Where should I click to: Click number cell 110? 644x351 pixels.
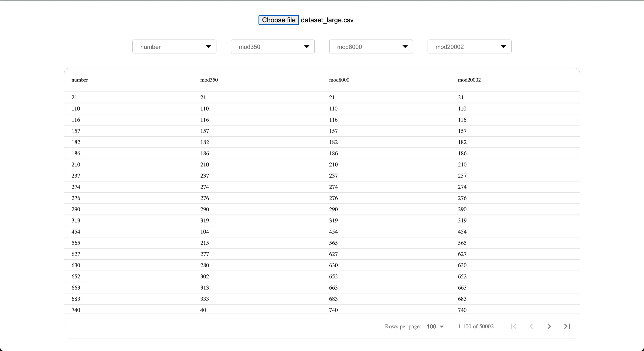[x=76, y=108]
